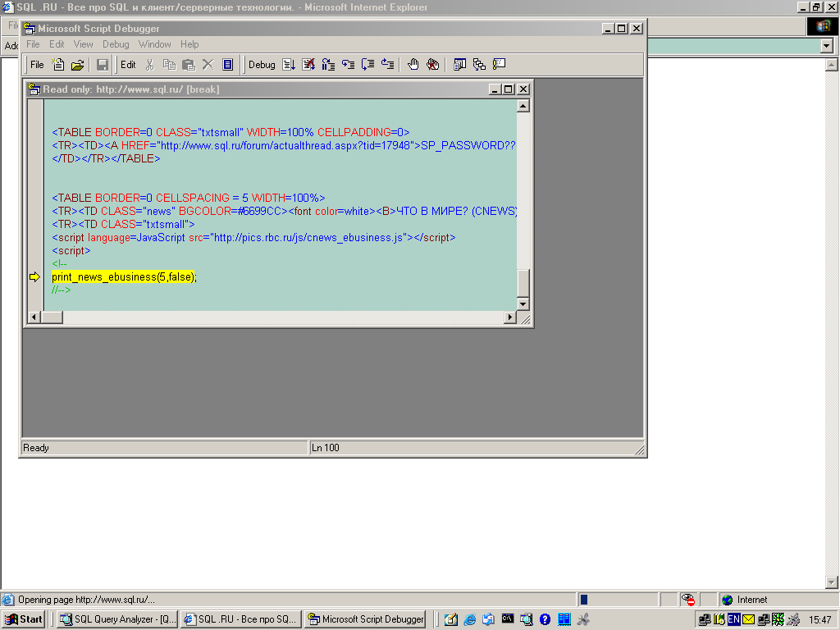Click the 'Ready' status bar text

tap(36, 448)
